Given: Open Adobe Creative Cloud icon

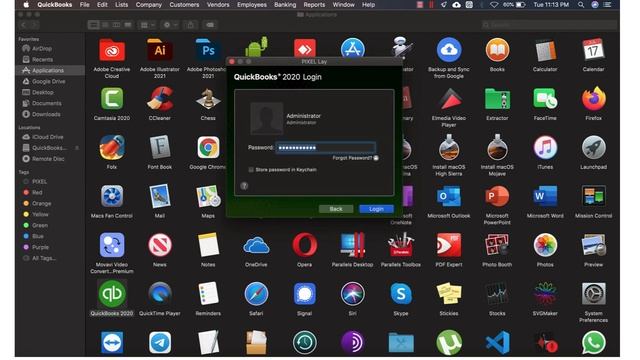Looking at the screenshot, I should 112,51.
